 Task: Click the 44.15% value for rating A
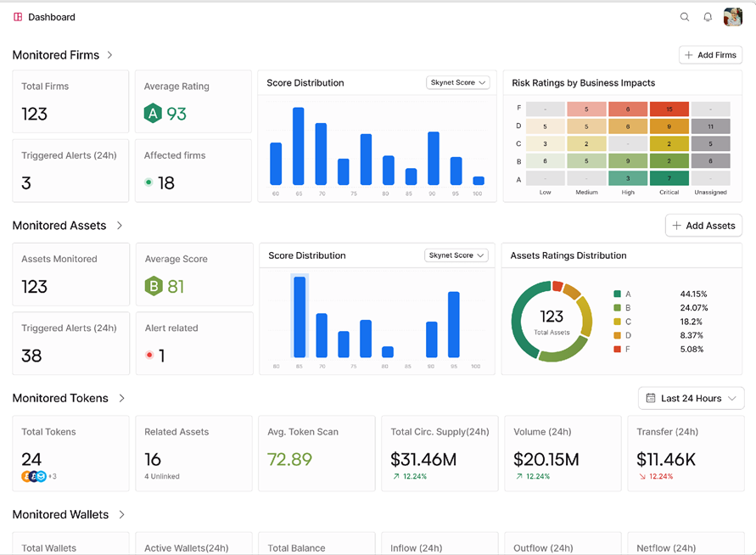coord(693,294)
